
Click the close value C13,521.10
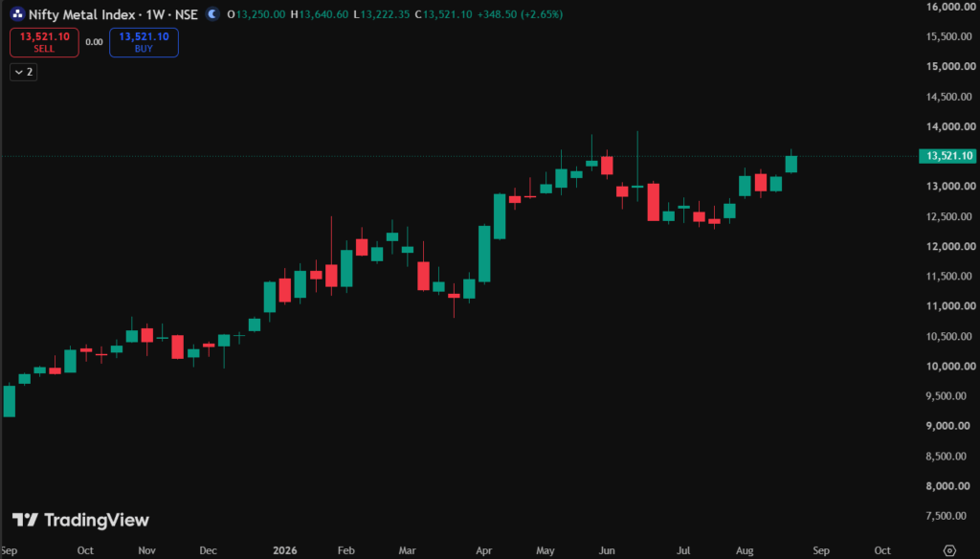444,13
